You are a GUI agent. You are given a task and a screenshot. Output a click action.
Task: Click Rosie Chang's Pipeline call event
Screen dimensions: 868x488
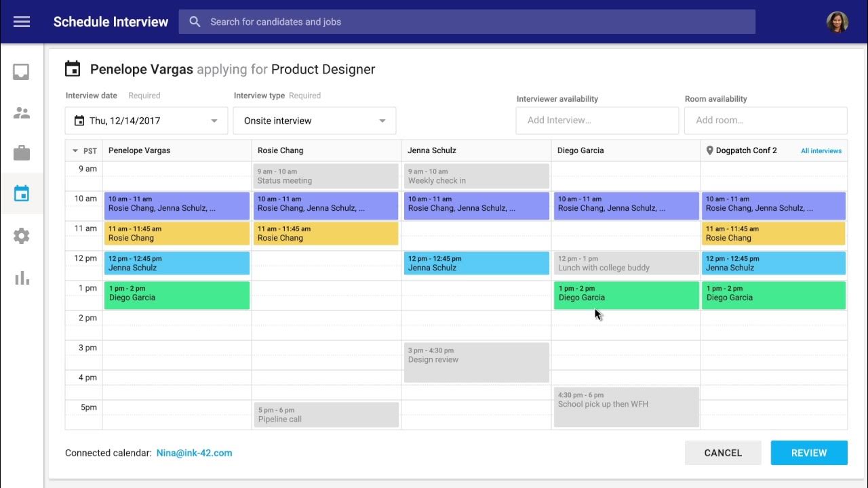pos(326,415)
